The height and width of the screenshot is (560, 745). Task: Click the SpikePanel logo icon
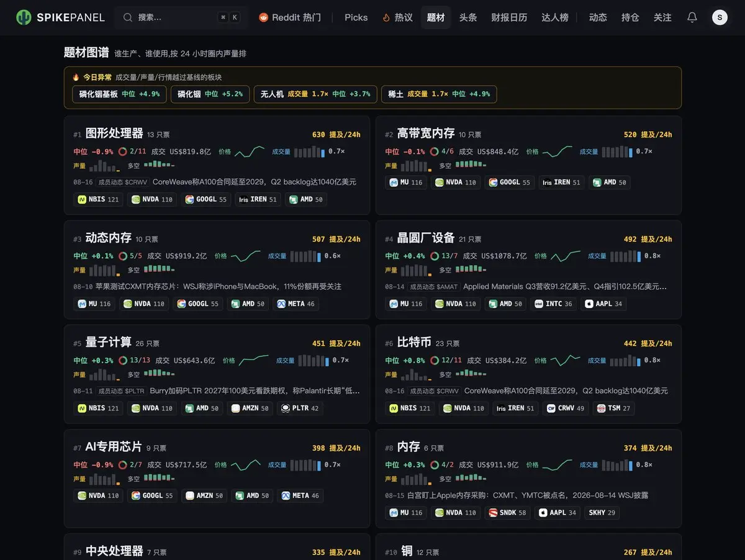click(x=24, y=17)
